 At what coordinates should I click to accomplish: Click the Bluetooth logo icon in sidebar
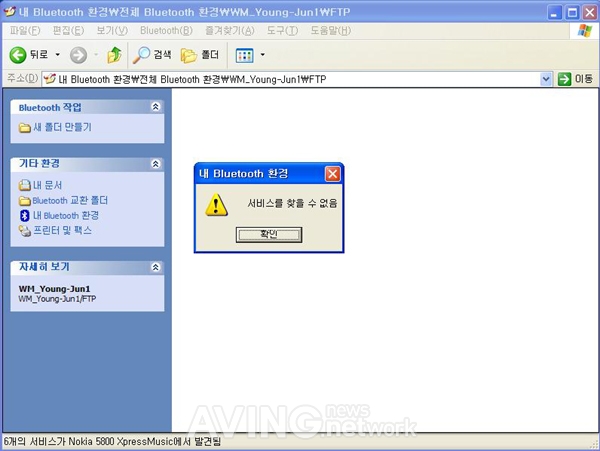pos(25,216)
